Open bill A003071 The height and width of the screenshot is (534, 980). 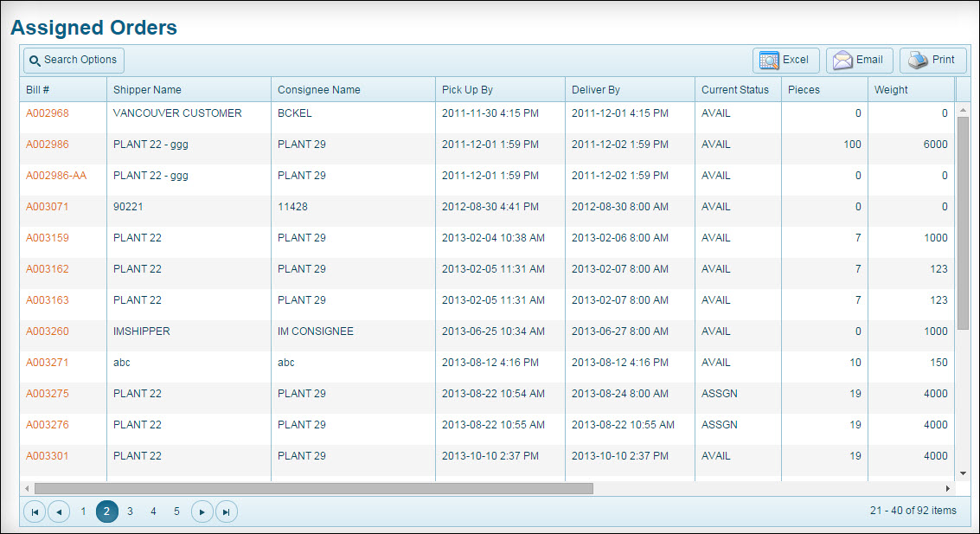(x=47, y=207)
